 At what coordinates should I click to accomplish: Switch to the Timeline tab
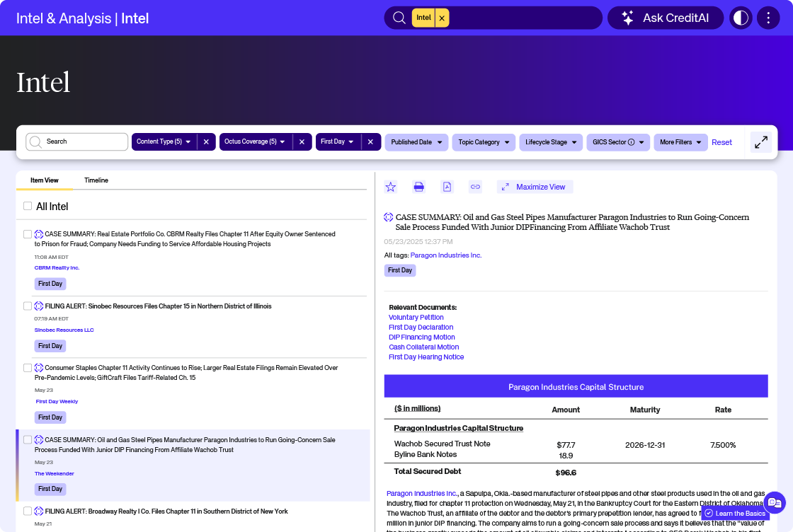[x=96, y=180]
